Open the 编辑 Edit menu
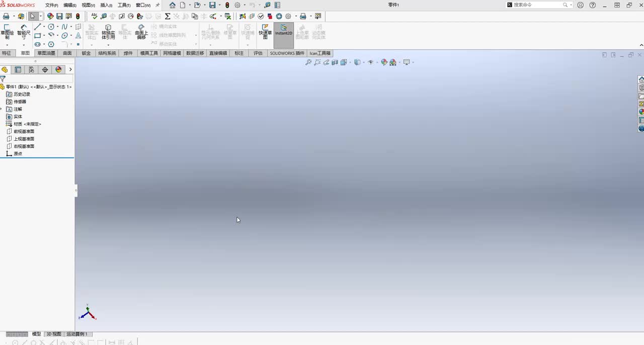This screenshot has height=345, width=644. tap(70, 5)
